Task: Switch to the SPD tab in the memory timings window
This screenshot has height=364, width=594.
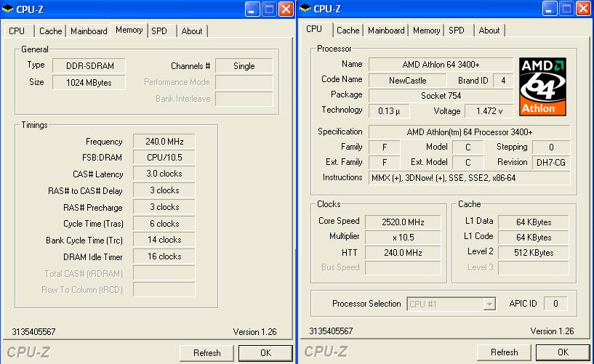Action: [158, 31]
